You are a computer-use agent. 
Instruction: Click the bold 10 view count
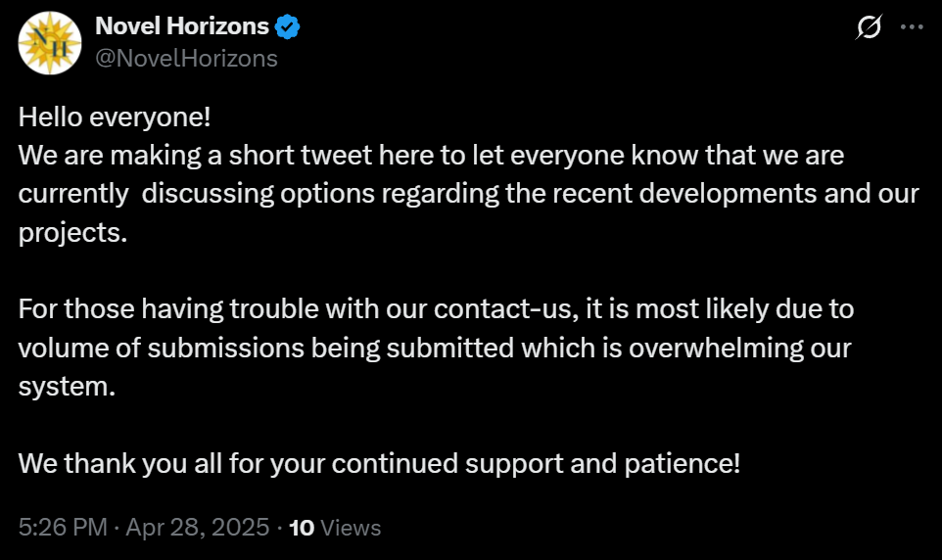pyautogui.click(x=302, y=528)
